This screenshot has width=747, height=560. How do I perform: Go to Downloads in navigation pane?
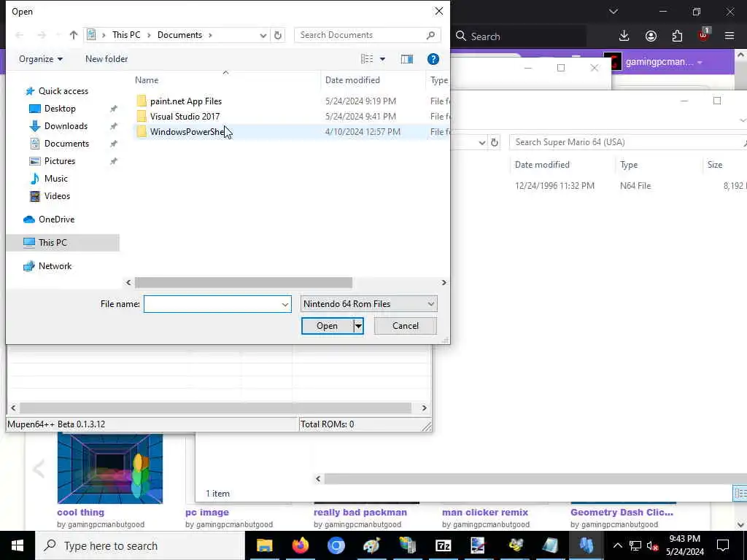tap(66, 126)
